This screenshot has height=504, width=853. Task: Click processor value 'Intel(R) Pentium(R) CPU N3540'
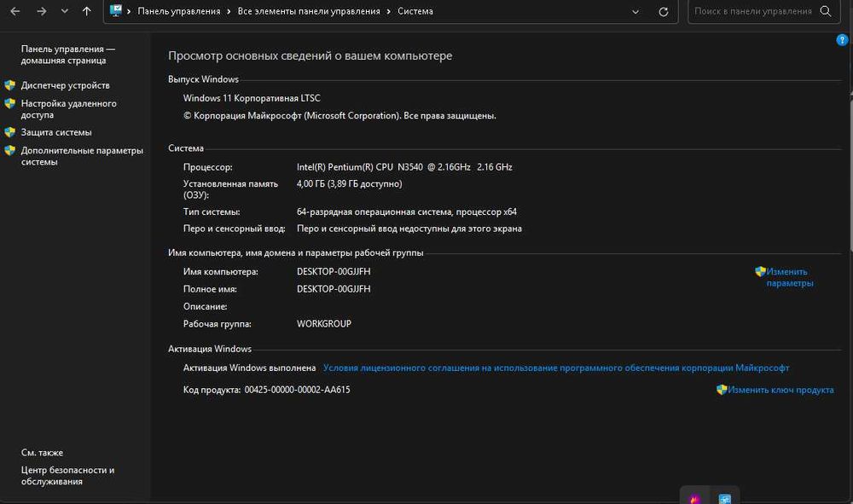point(404,167)
